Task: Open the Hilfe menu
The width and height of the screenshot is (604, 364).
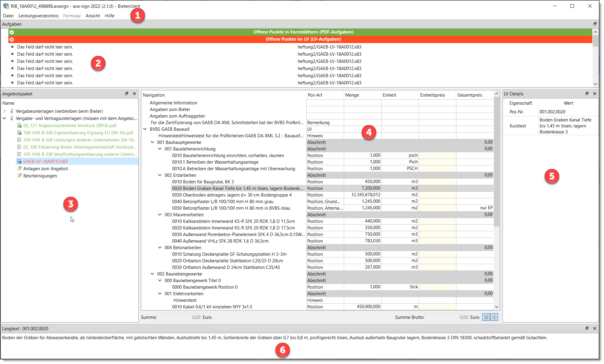Action: coord(110,16)
